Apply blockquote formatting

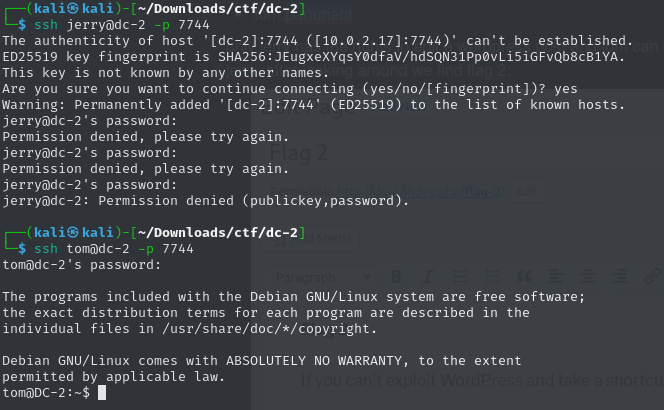tap(524, 277)
